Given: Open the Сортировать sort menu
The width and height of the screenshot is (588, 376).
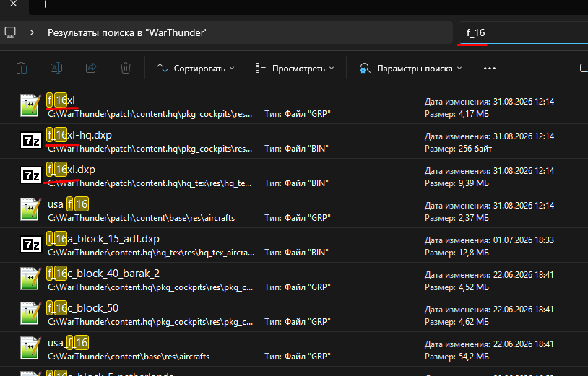Looking at the screenshot, I should tap(195, 68).
